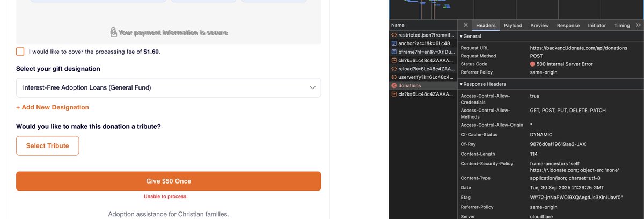Click the Select Tribute button
This screenshot has width=644, height=219.
tap(47, 146)
